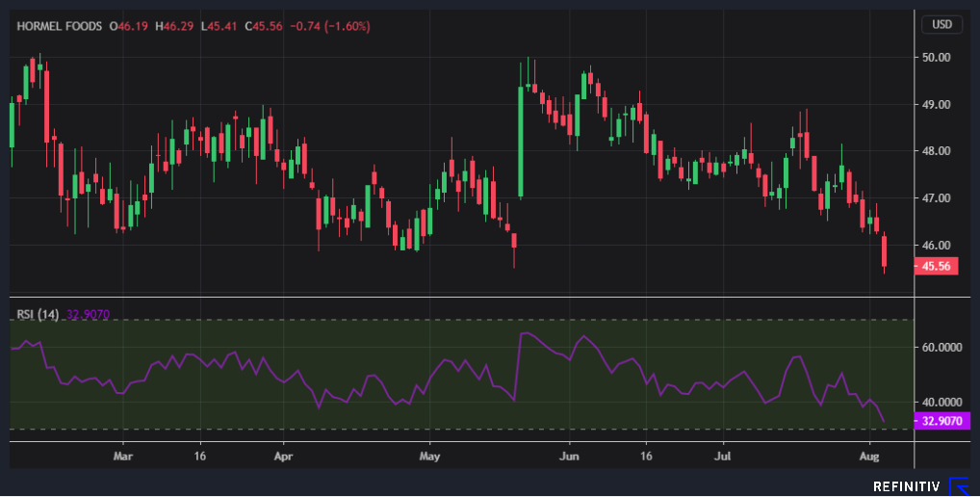The width and height of the screenshot is (980, 497).
Task: Click the Jun date label
Action: click(569, 457)
